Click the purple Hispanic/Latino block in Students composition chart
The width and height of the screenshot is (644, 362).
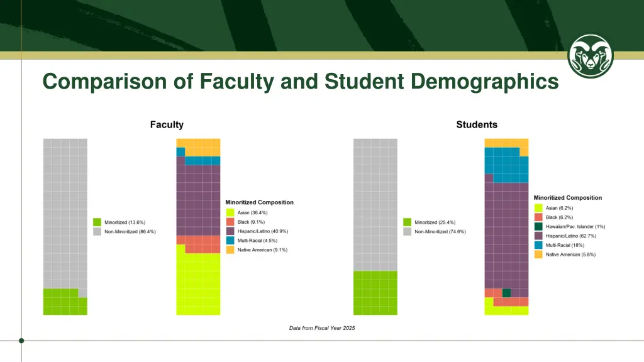506,236
